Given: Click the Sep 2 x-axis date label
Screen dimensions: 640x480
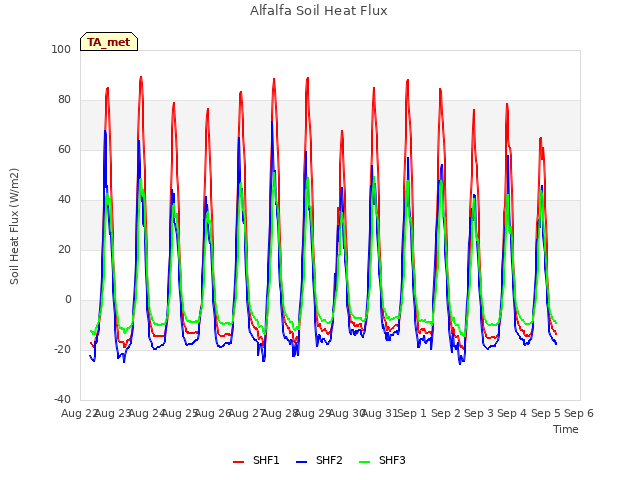Looking at the screenshot, I should (x=446, y=413).
